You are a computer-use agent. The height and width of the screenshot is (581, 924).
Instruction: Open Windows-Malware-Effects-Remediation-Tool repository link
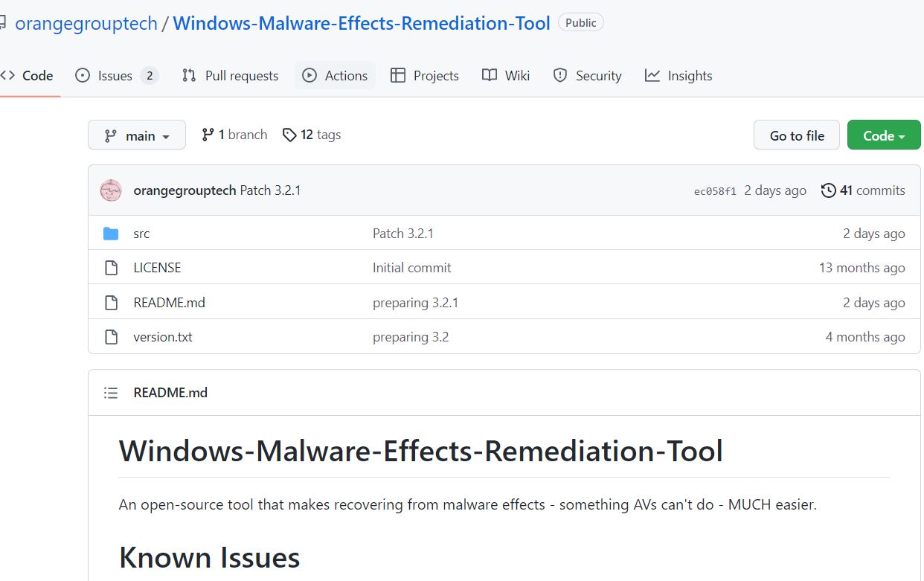point(362,23)
